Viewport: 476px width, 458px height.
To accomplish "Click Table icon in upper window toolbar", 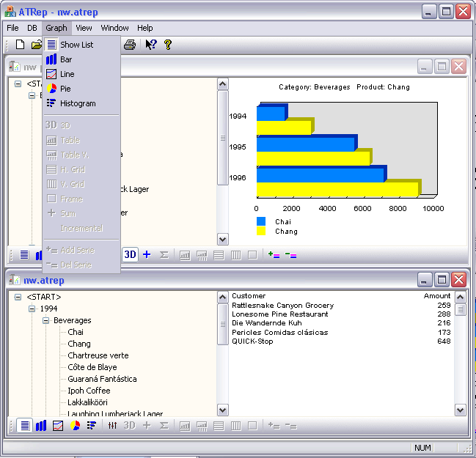I will click(x=185, y=256).
